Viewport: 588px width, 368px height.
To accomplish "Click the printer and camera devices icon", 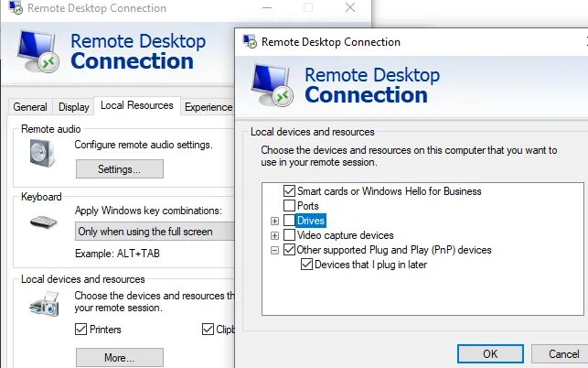I will tap(44, 303).
